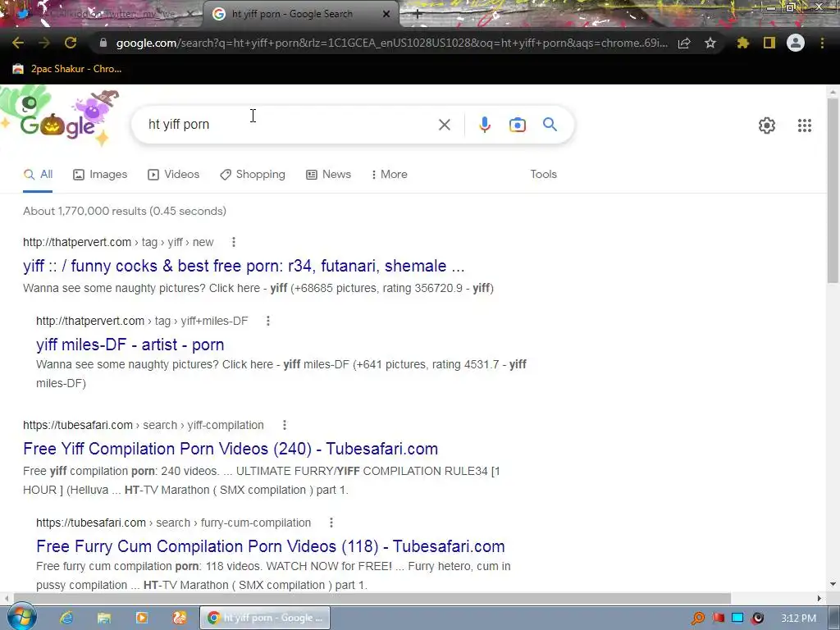Search by image with camera icon
This screenshot has height=630, width=840.
pos(518,125)
